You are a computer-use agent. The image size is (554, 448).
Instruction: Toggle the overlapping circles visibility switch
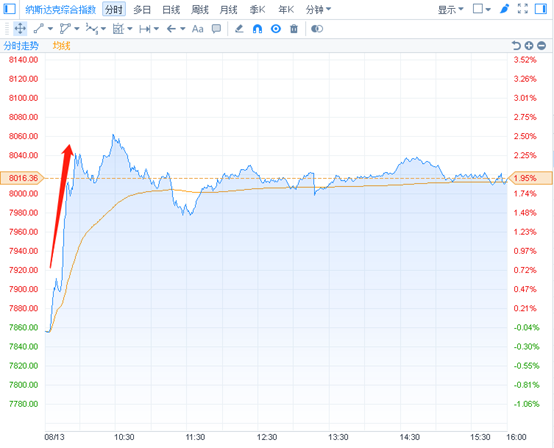pos(317,29)
